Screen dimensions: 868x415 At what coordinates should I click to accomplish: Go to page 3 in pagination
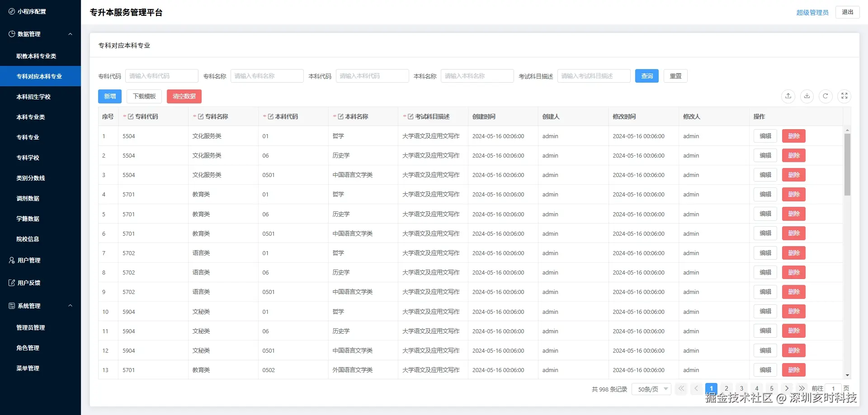pyautogui.click(x=741, y=388)
